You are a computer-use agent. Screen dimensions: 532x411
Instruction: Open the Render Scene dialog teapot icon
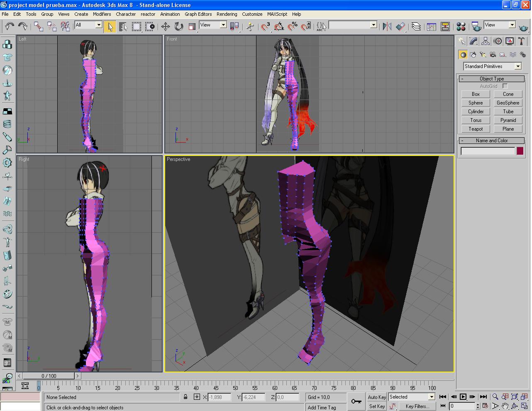pos(476,27)
